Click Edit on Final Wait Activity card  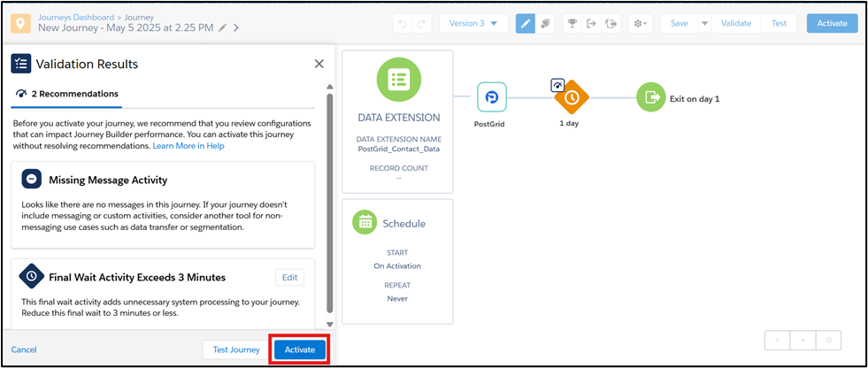[289, 278]
